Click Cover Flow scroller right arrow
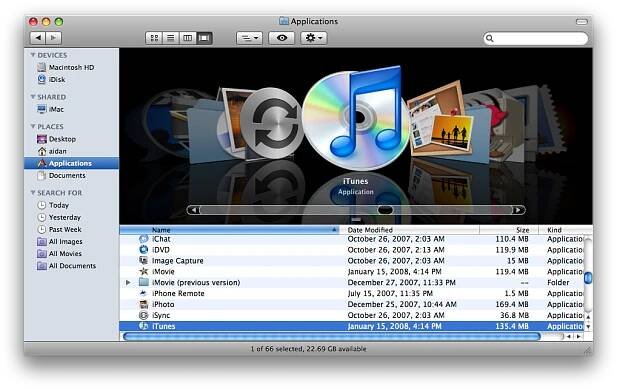This screenshot has width=617, height=389. (x=518, y=210)
